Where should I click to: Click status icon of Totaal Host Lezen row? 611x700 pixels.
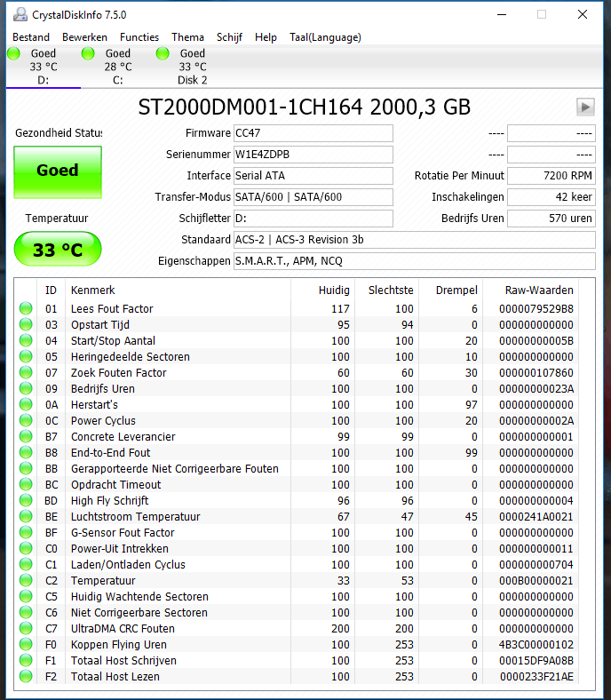point(26,676)
